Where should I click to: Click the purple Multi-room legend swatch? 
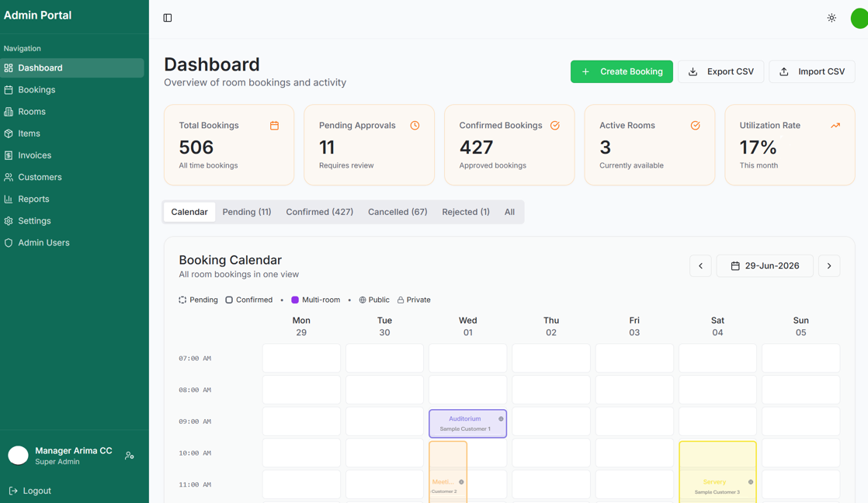click(295, 300)
